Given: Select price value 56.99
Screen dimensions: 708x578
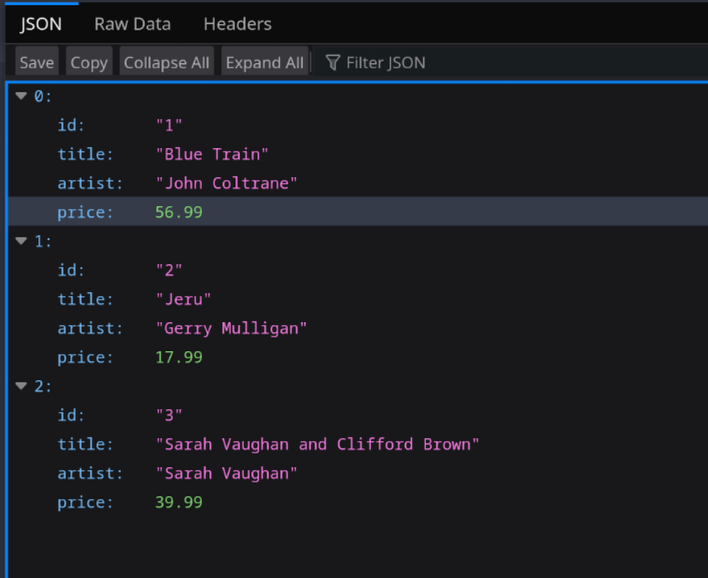Looking at the screenshot, I should [179, 212].
